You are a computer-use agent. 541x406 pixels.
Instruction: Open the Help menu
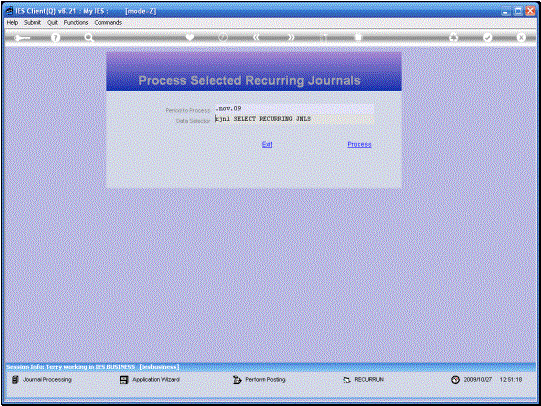(12, 22)
